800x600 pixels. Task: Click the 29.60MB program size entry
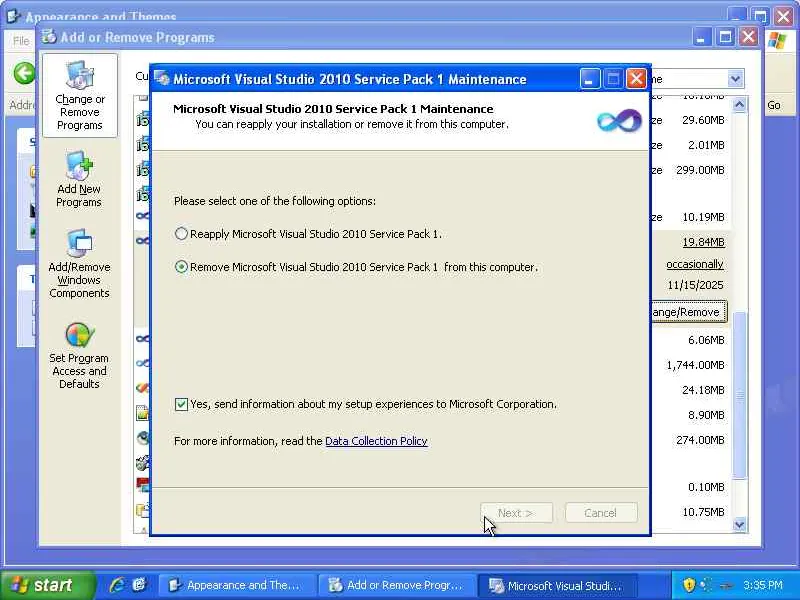[x=704, y=120]
